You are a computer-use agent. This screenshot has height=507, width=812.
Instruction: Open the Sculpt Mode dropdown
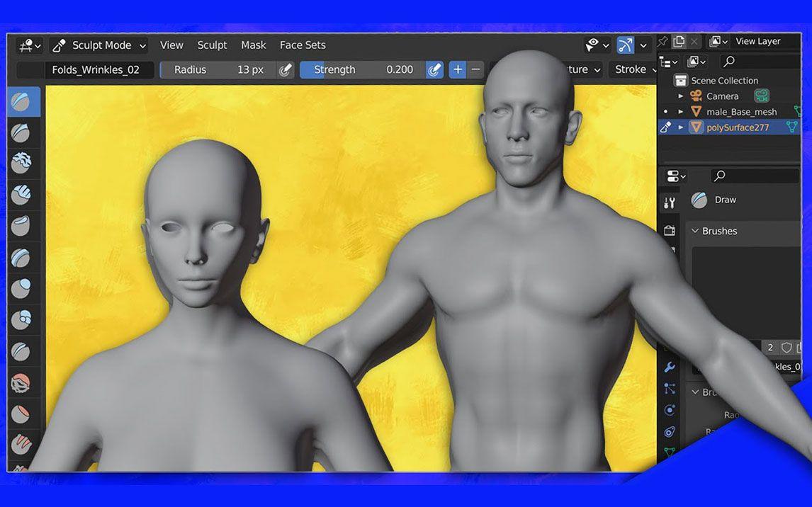click(99, 45)
